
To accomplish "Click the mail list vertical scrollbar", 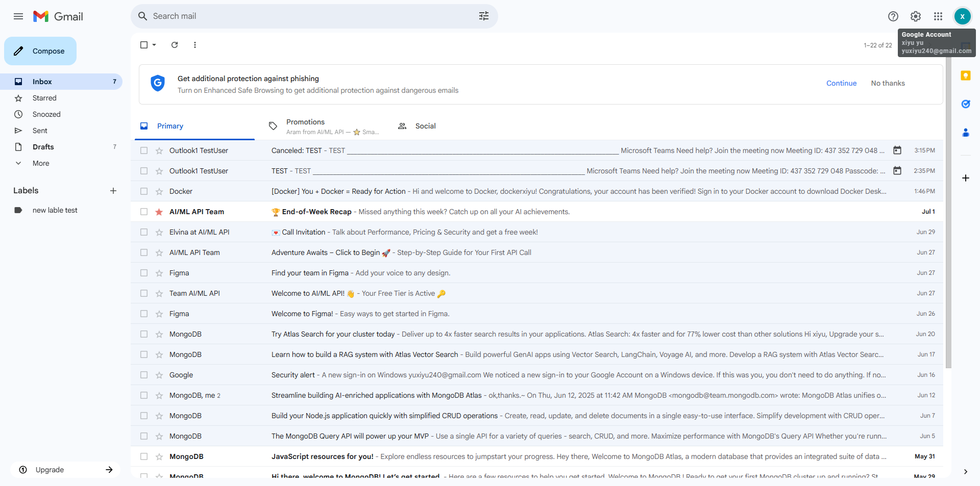I will [948, 213].
